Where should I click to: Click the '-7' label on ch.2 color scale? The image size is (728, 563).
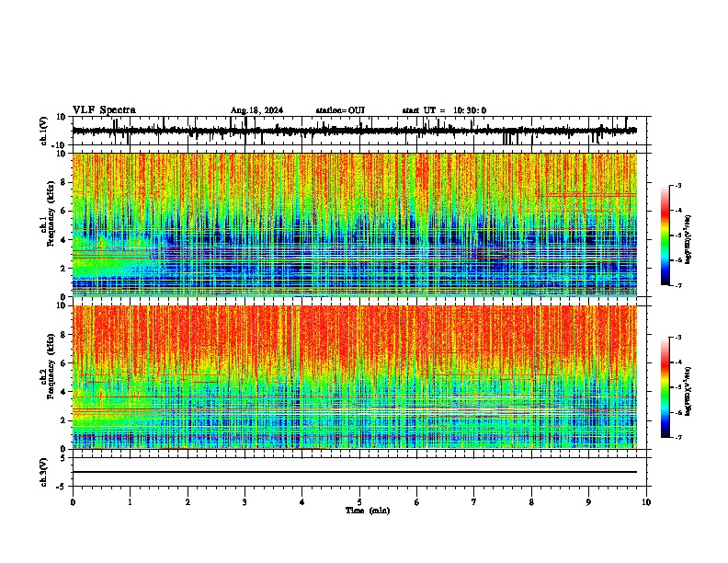pos(678,437)
